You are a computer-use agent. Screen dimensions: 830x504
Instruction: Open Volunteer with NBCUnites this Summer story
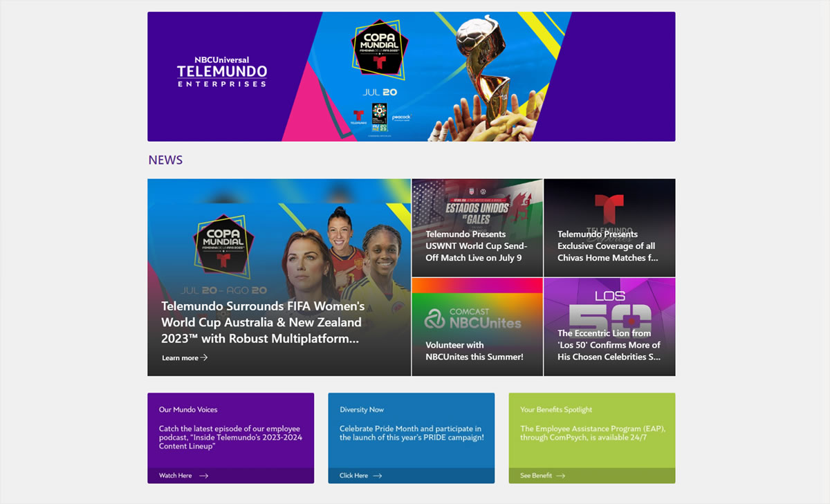[477, 327]
